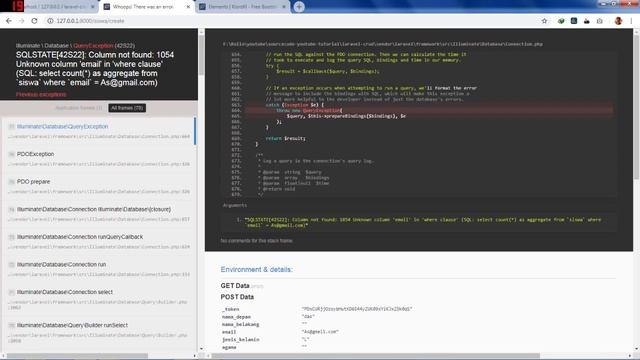Show Application frames only
The height and width of the screenshot is (360, 640).
(x=78, y=108)
